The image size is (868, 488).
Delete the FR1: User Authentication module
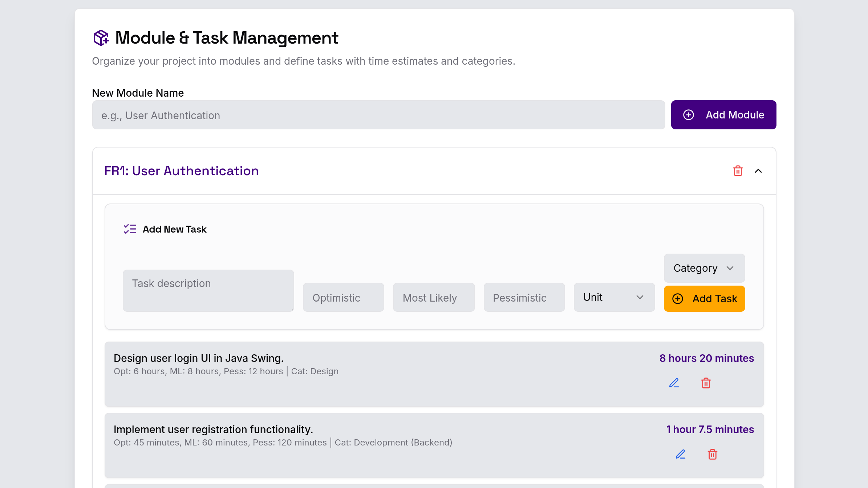(x=738, y=171)
